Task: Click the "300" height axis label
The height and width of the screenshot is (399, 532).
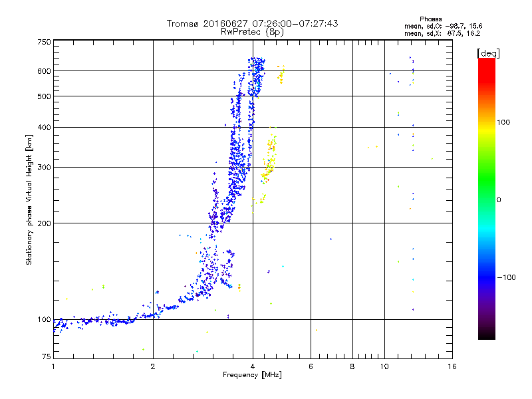Action: 44,168
